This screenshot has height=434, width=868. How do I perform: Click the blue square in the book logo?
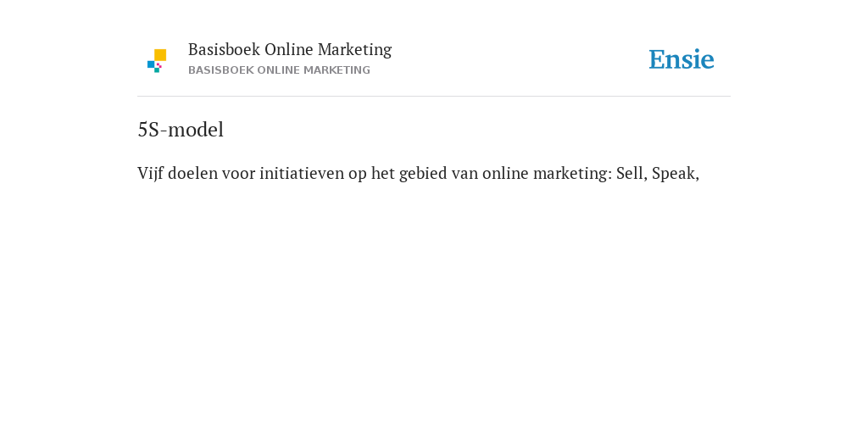(x=151, y=64)
